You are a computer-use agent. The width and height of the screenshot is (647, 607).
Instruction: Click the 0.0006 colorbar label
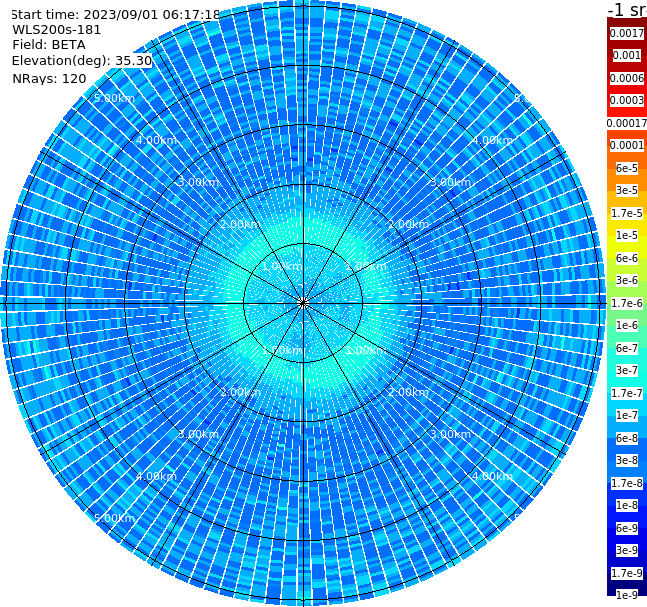coord(627,78)
